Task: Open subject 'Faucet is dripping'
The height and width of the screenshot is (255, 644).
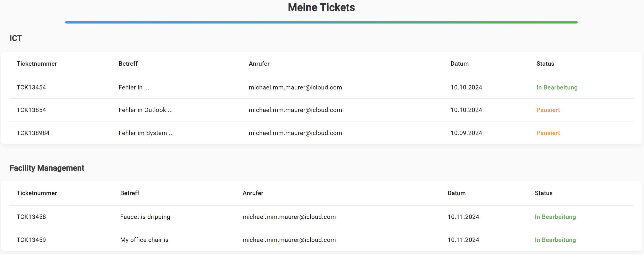Action: 145,217
